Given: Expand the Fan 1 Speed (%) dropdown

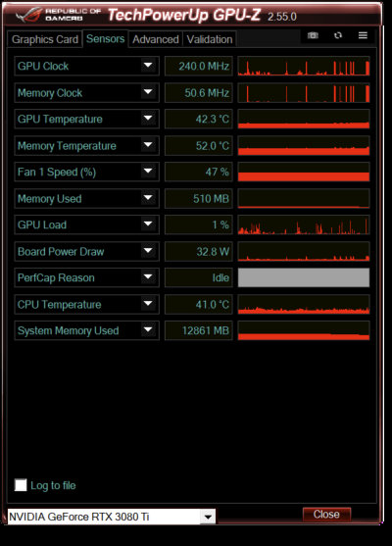Looking at the screenshot, I should coord(148,172).
